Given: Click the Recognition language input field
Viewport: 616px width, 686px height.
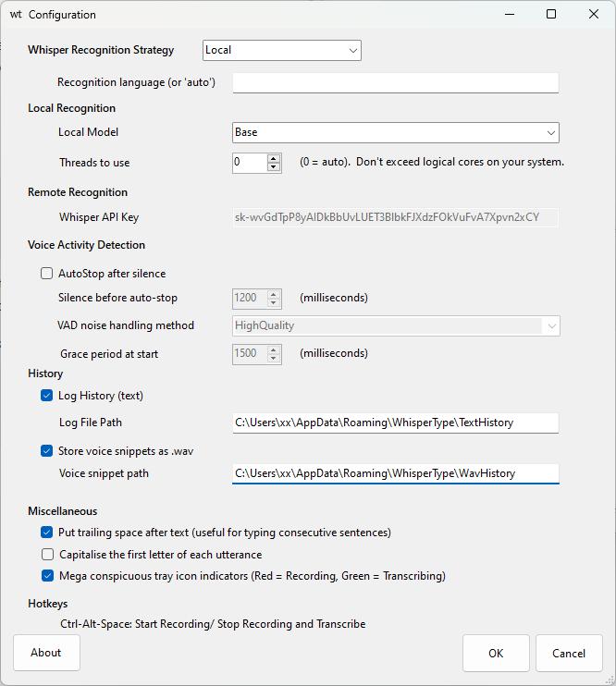Looking at the screenshot, I should (x=395, y=82).
